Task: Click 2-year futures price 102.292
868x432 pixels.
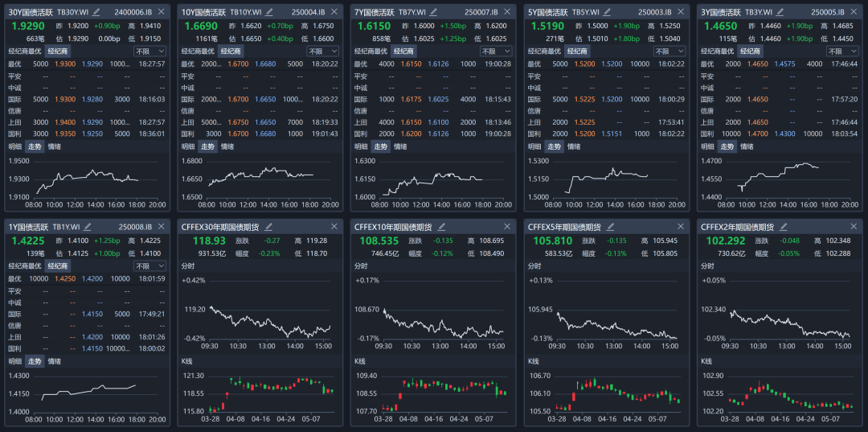Action: [x=725, y=241]
